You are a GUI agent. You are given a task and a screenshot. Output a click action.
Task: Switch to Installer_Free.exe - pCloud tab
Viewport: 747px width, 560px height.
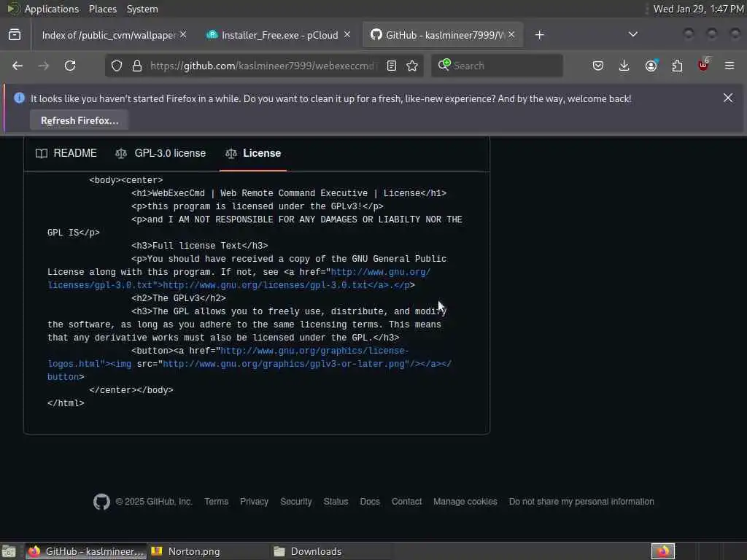coord(279,35)
